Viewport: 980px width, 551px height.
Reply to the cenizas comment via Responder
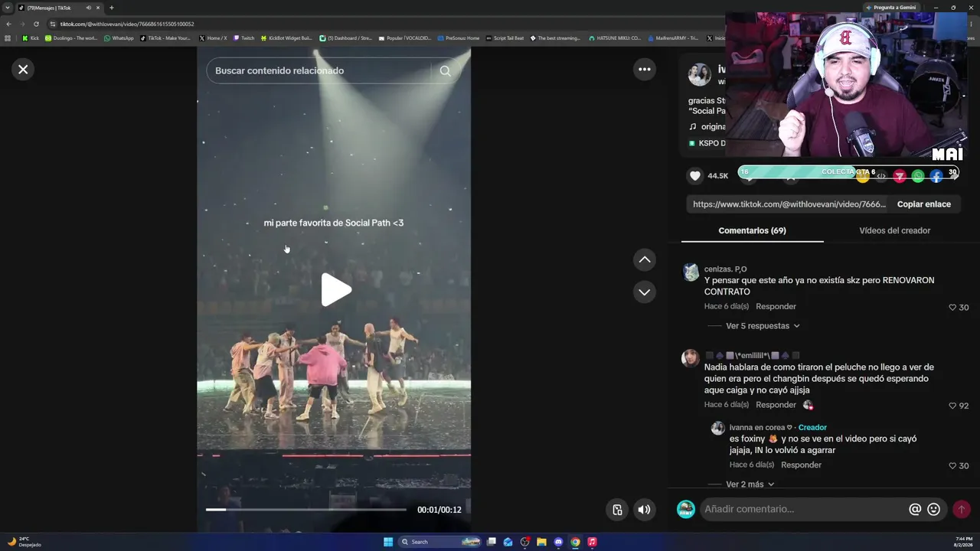776,307
